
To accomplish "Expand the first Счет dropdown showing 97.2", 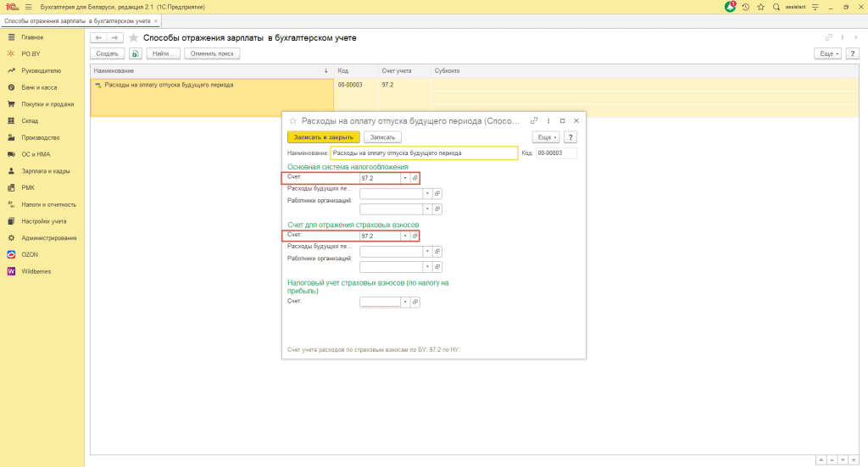I will (x=404, y=178).
